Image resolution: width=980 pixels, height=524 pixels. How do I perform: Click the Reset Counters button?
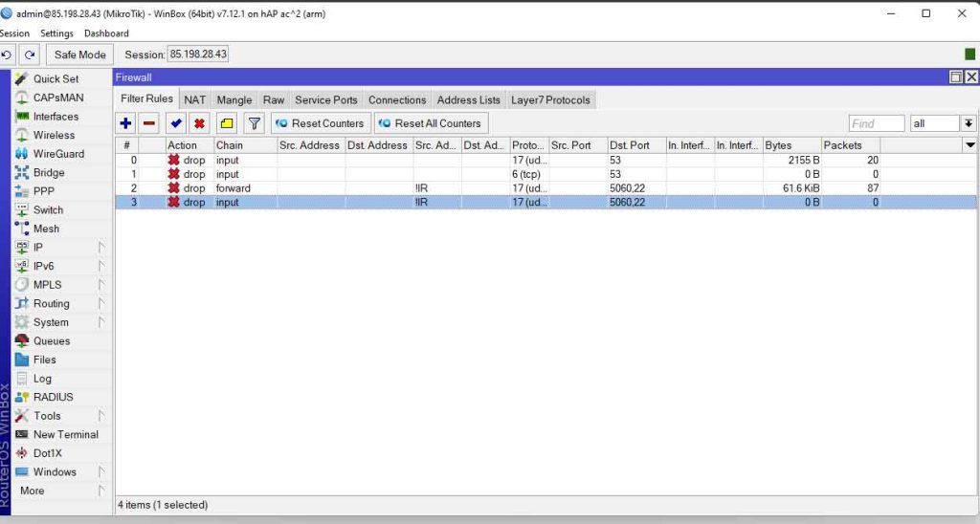tap(321, 123)
